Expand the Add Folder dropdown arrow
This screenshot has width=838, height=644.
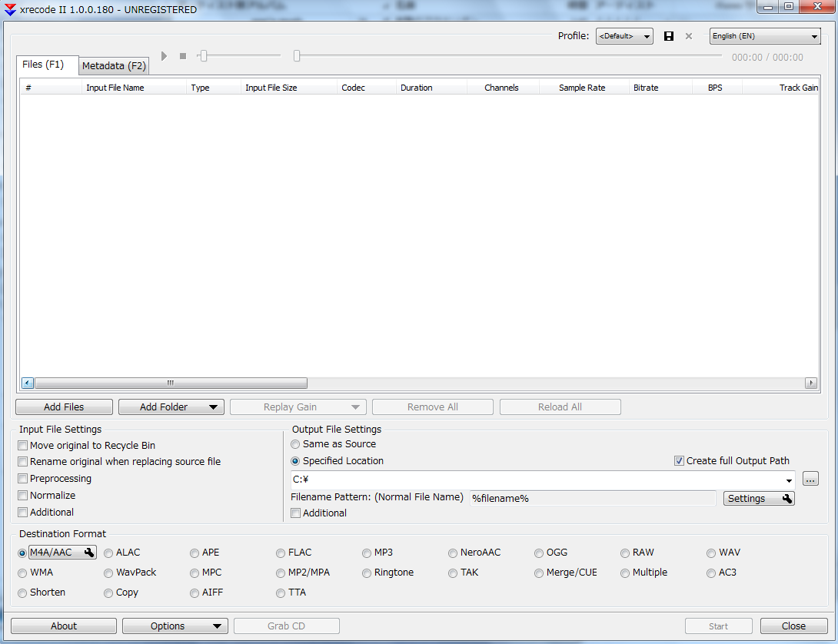tap(212, 407)
